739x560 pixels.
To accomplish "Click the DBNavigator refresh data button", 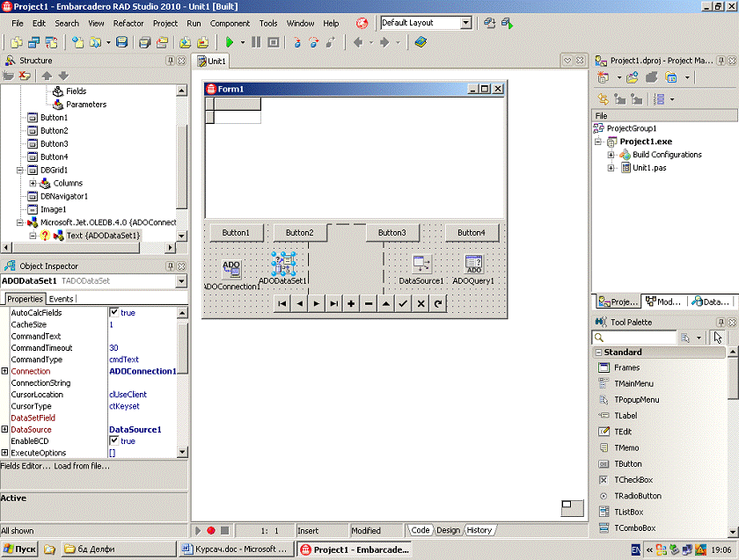I will click(x=438, y=303).
